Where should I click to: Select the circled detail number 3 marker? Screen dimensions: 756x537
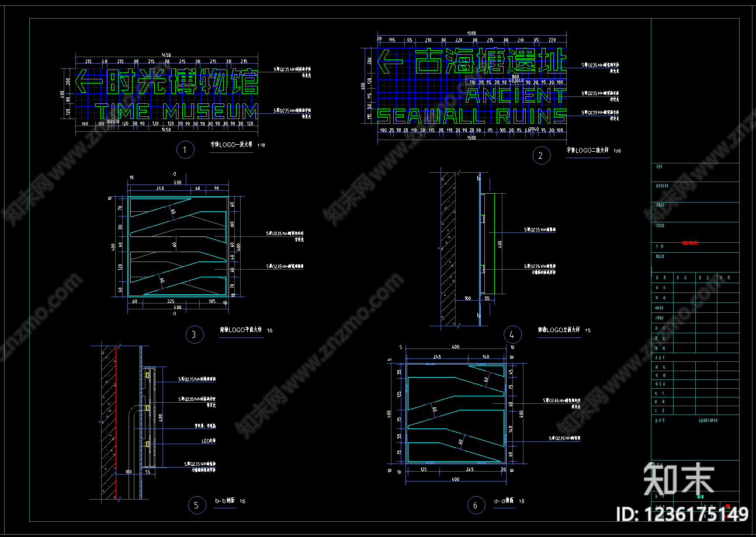click(194, 334)
